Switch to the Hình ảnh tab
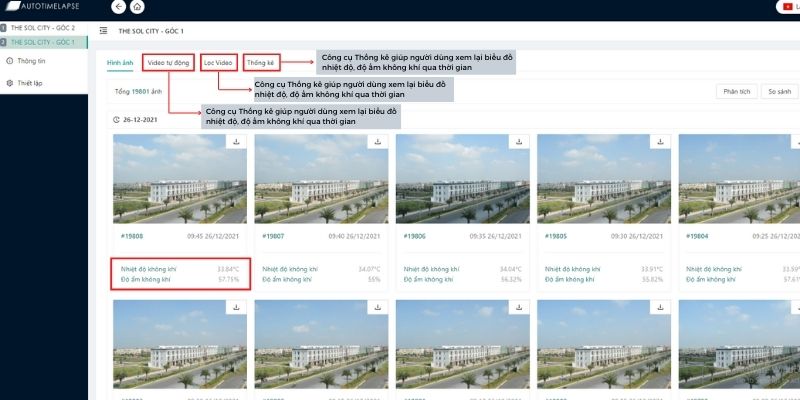 coord(120,63)
